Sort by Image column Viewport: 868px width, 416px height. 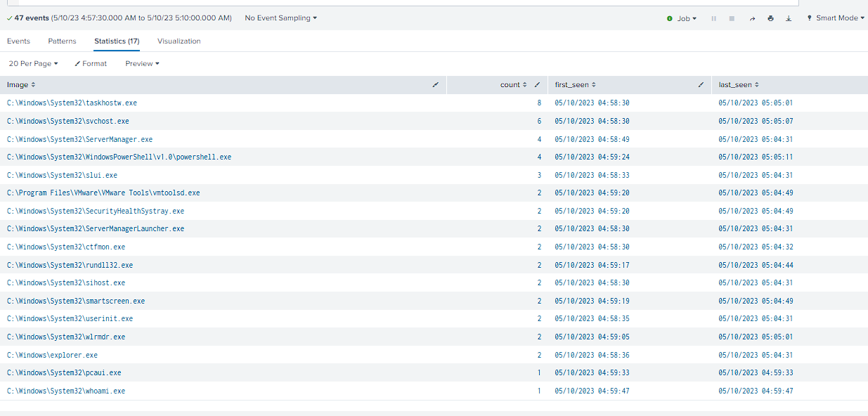pos(21,85)
